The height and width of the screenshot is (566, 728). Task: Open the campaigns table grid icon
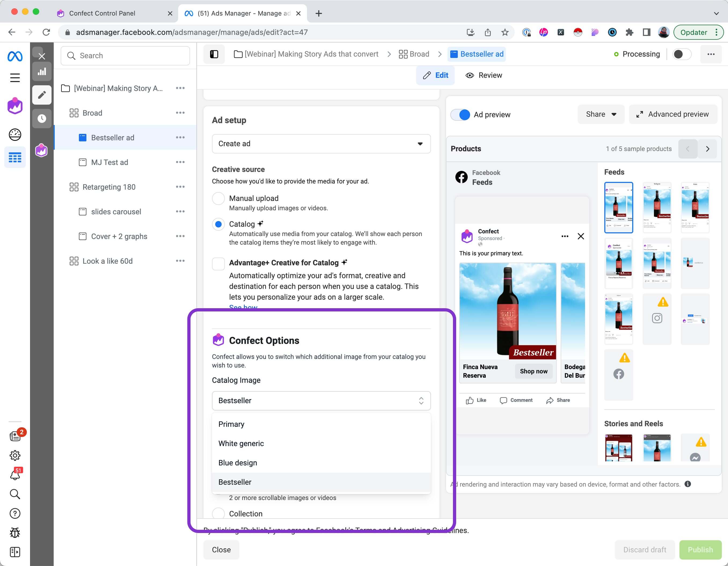click(15, 157)
